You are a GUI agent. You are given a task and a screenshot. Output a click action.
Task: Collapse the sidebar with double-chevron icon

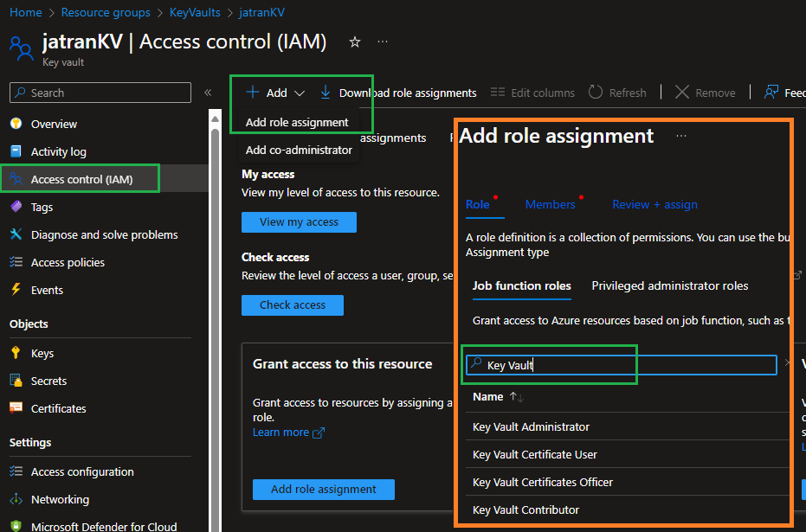pyautogui.click(x=208, y=93)
